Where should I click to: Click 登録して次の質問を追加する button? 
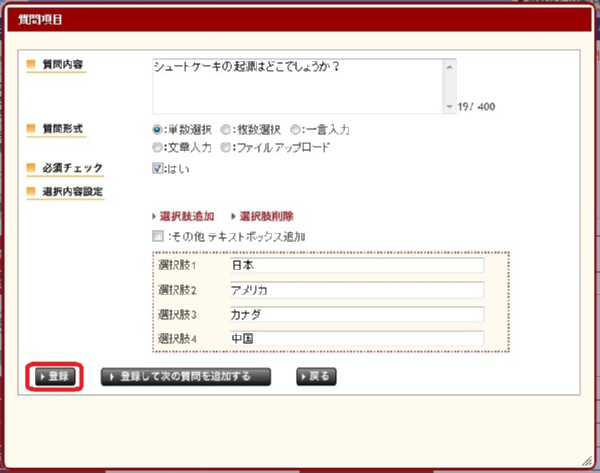pos(187,377)
